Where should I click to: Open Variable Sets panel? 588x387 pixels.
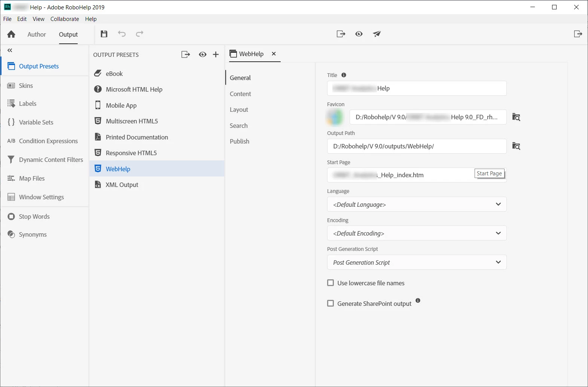click(45, 122)
